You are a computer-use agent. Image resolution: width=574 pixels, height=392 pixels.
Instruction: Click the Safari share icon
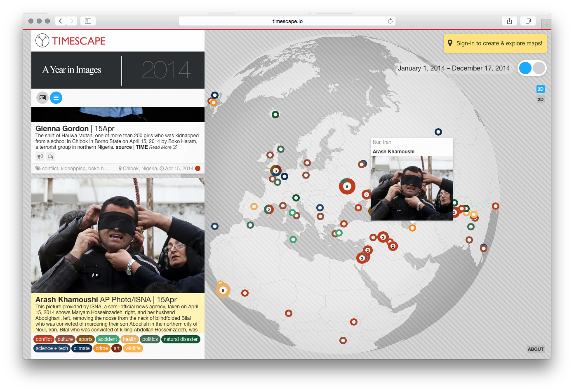(509, 21)
